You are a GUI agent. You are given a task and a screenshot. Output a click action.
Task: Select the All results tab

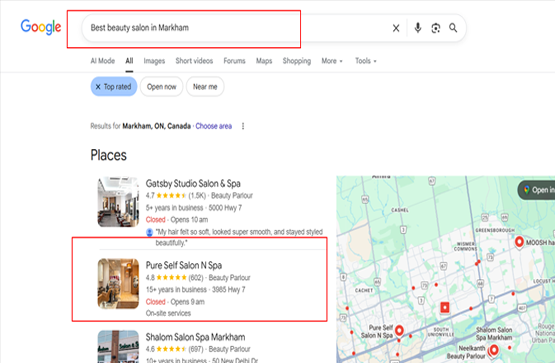tap(129, 61)
